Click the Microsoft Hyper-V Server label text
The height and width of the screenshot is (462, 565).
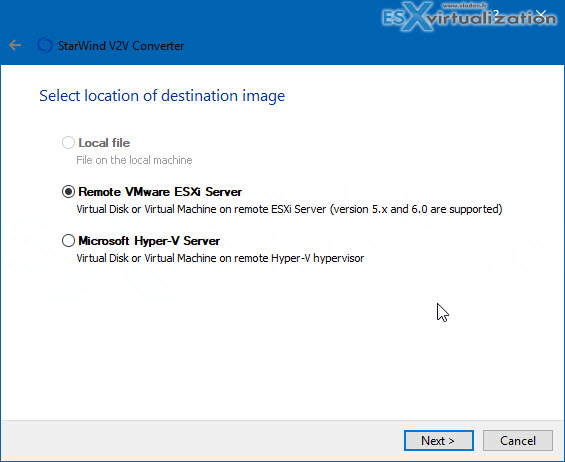click(149, 241)
